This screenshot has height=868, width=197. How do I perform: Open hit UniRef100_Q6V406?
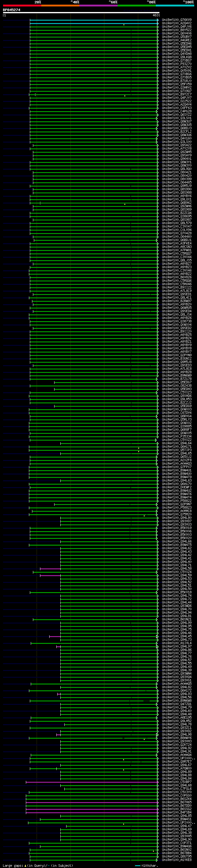click(177, 33)
